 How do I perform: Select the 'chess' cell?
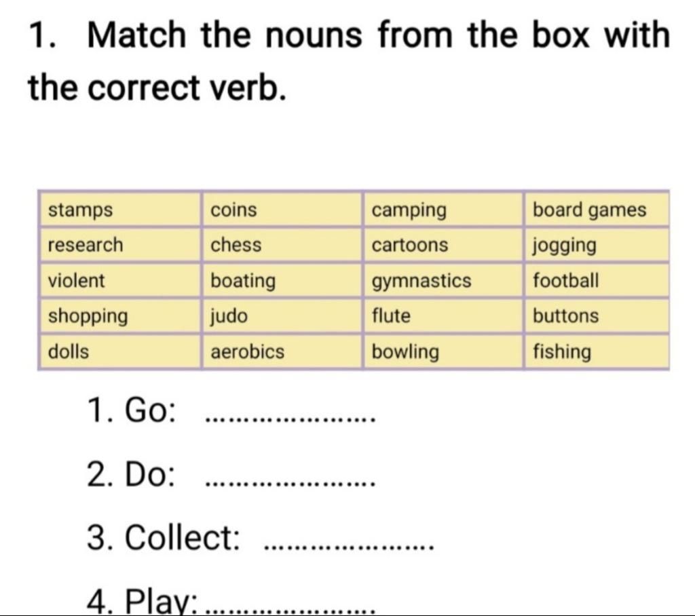(282, 245)
